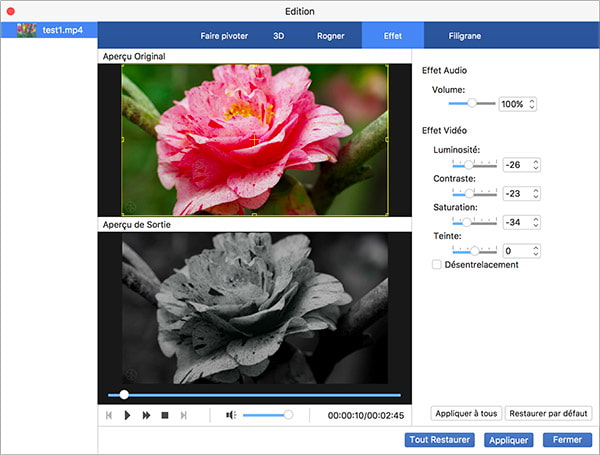The width and height of the screenshot is (600, 455).
Task: Click the Appliquer button
Action: coord(509,440)
